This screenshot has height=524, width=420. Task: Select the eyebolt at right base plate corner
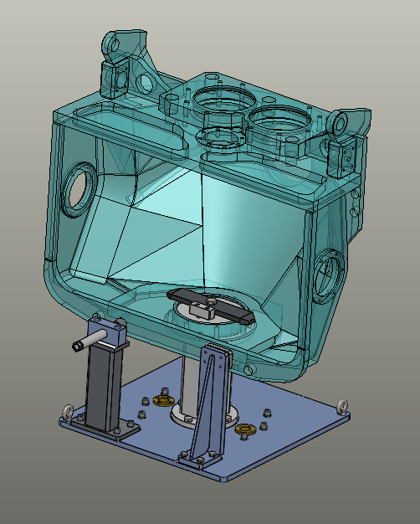click(343, 406)
